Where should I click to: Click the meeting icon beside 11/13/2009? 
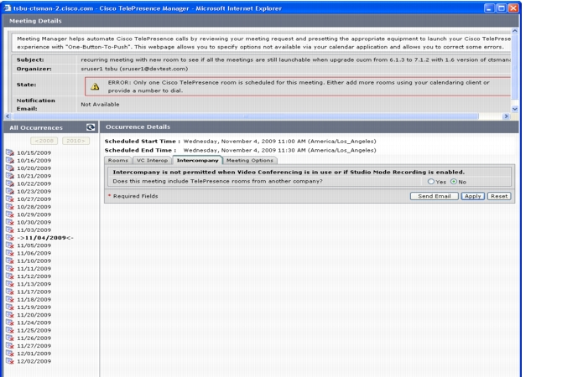pyautogui.click(x=10, y=284)
